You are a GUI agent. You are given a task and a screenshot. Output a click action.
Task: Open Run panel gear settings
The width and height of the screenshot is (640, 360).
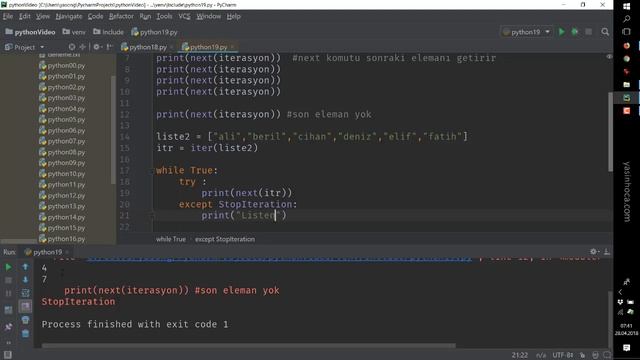pos(594,252)
